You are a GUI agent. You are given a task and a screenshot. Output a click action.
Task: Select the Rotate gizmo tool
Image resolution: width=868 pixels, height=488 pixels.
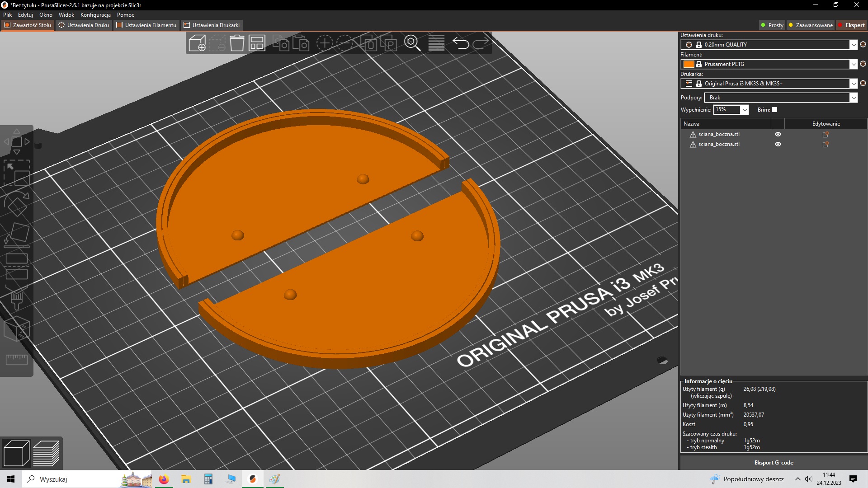[16, 204]
